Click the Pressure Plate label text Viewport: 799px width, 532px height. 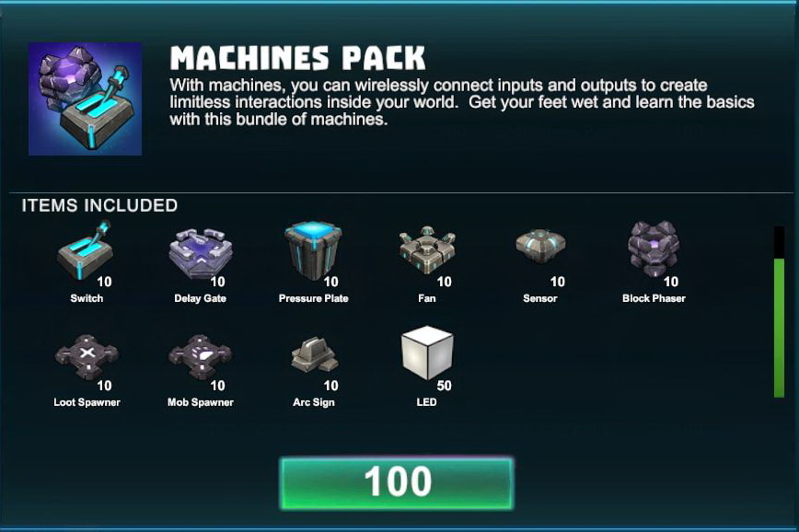313,298
